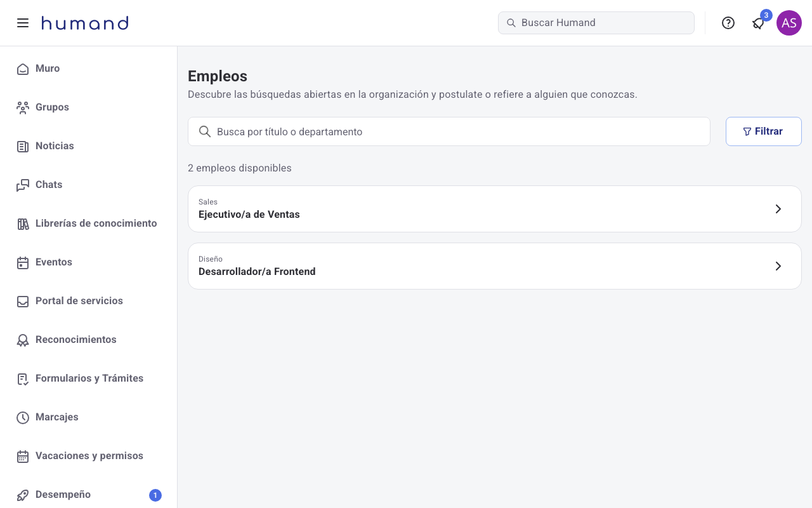The width and height of the screenshot is (812, 508).
Task: Expand chevron on Ejecutivo/a de Ventas card
Action: pyautogui.click(x=778, y=209)
